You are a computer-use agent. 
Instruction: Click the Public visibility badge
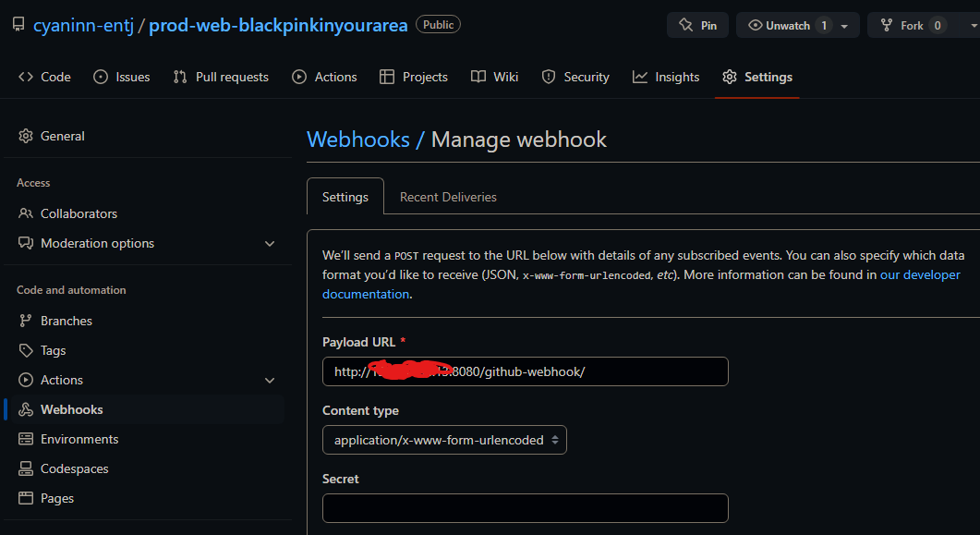coord(438,24)
